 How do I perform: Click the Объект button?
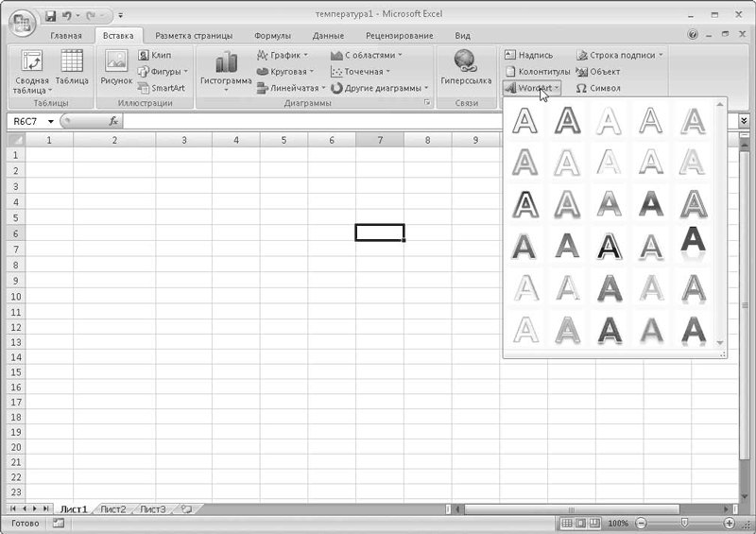click(x=598, y=72)
